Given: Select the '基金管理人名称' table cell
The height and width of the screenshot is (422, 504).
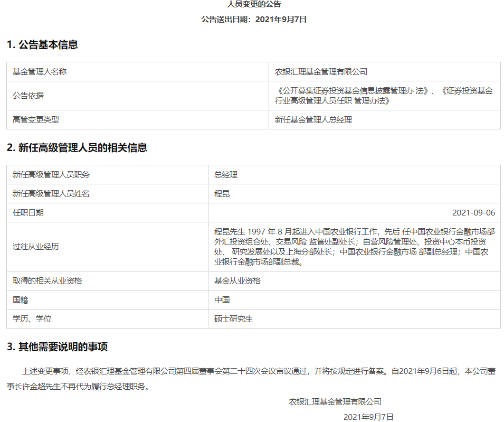Looking at the screenshot, I should (138, 72).
